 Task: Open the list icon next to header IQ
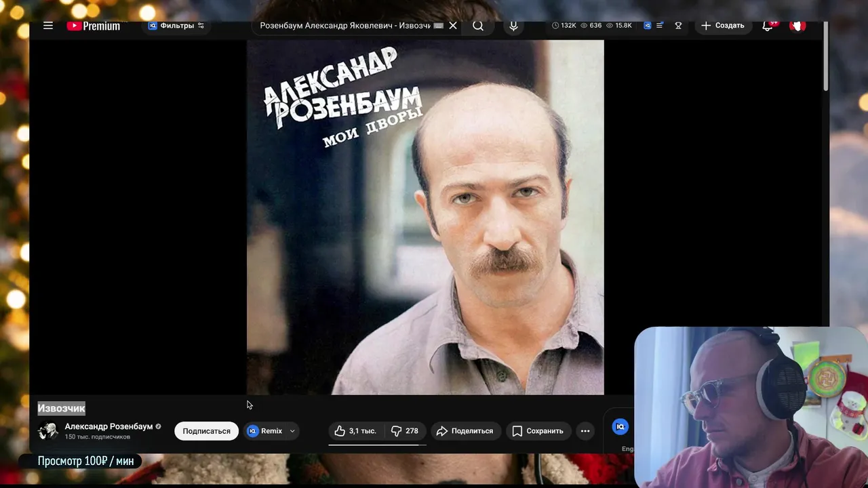click(660, 26)
